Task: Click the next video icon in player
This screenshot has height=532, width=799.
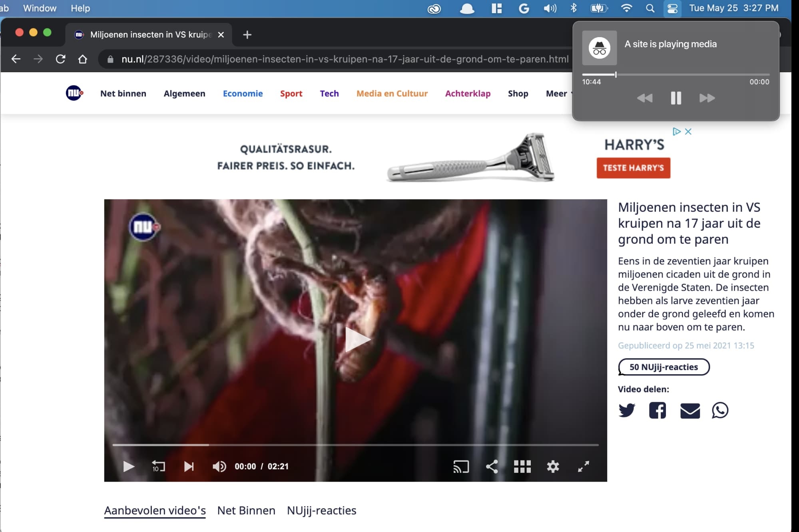Action: click(188, 466)
